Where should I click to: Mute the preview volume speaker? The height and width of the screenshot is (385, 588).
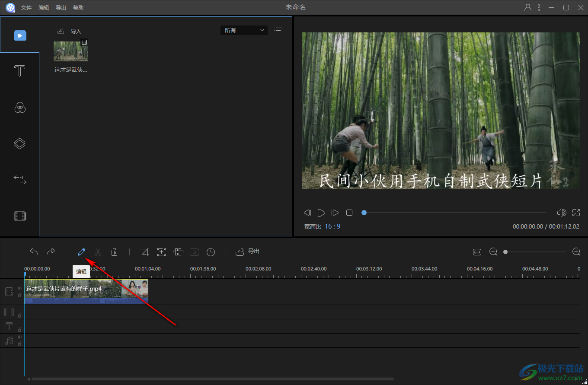point(562,212)
